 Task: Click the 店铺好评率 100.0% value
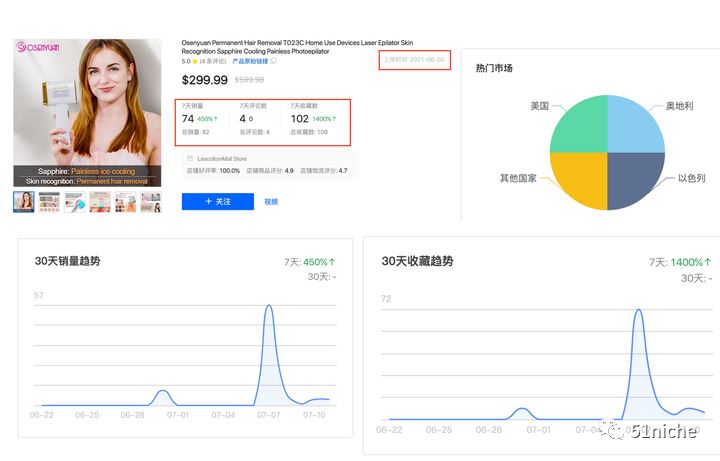230,170
